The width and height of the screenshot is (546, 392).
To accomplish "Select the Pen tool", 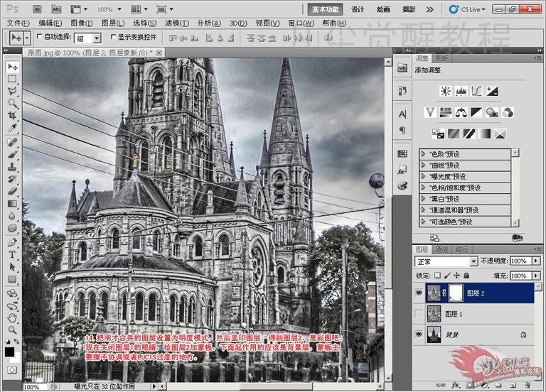I will 12,242.
